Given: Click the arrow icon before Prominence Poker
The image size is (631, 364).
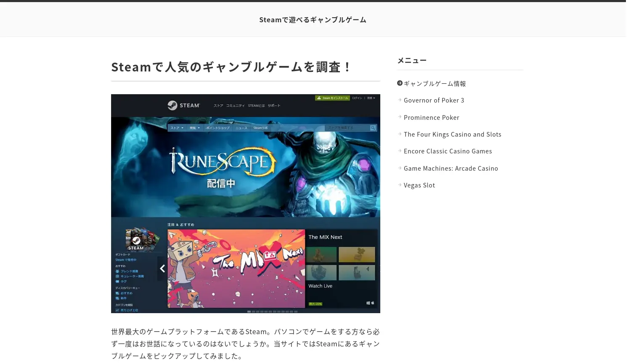Looking at the screenshot, I should (400, 117).
